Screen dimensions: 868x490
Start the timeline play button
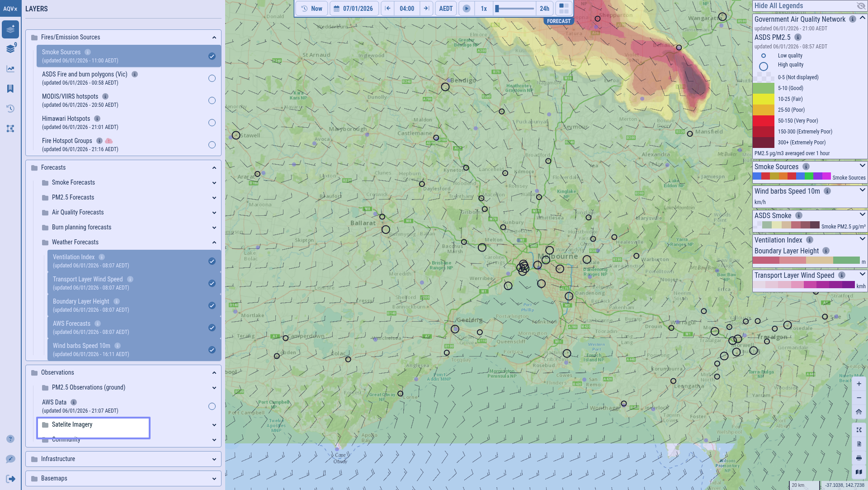(467, 9)
